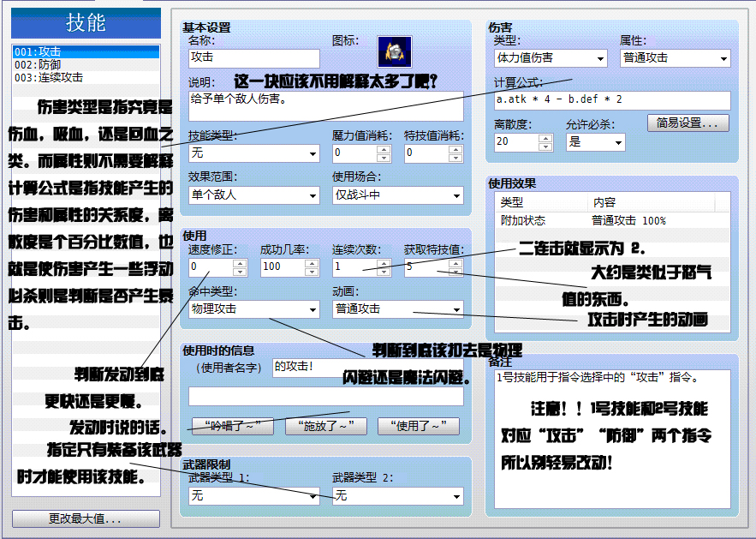Select skill 001:攻击 in the list
Image resolution: width=756 pixels, height=539 pixels.
click(86, 51)
